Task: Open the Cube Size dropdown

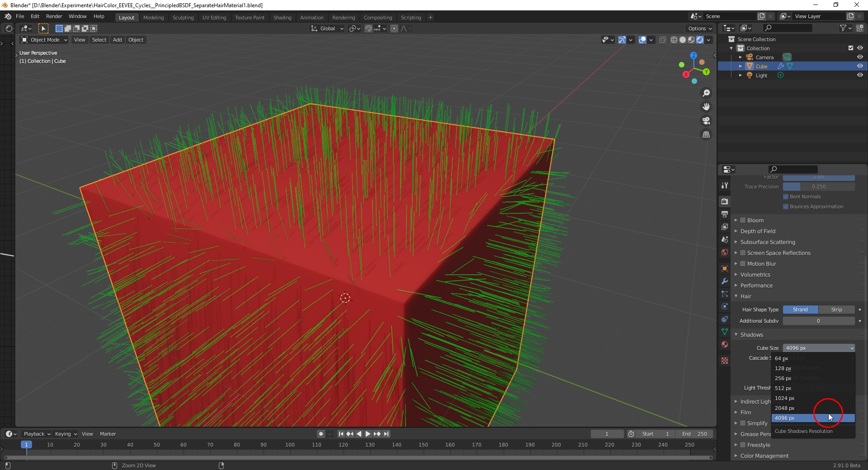Action: [819, 348]
